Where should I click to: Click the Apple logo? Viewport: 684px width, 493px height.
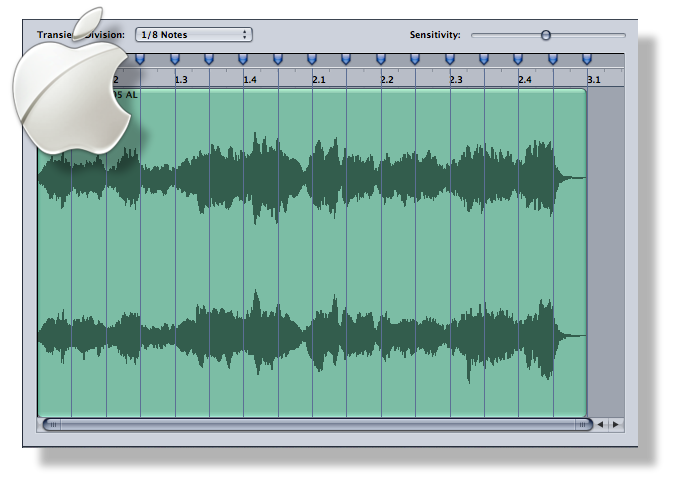72,85
